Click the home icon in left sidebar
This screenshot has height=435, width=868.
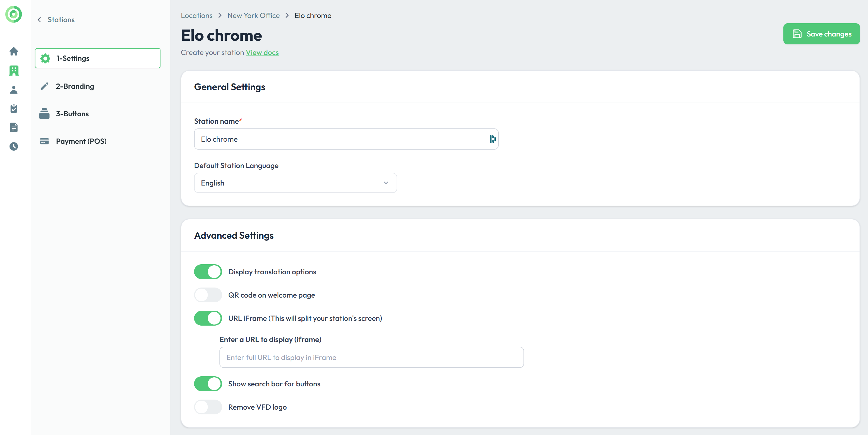point(14,52)
